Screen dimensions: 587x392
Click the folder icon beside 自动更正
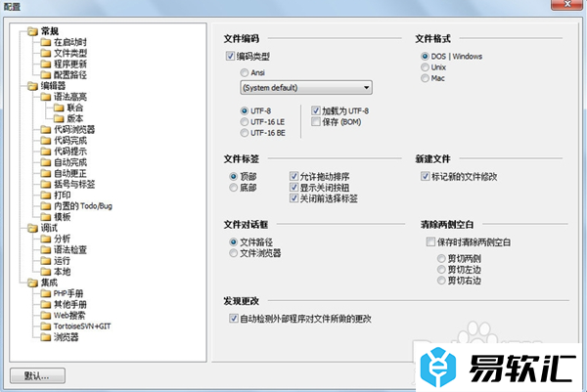pos(46,173)
